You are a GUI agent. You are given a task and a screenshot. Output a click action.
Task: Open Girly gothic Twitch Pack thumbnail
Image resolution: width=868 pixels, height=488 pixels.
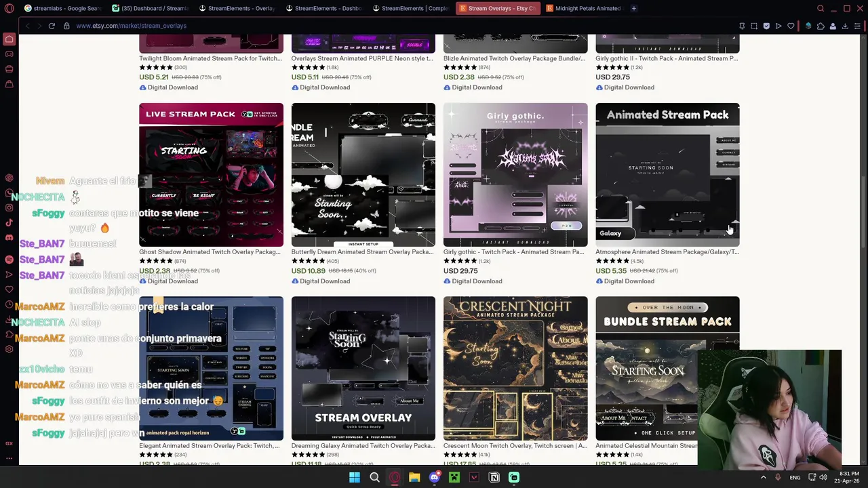tap(515, 175)
